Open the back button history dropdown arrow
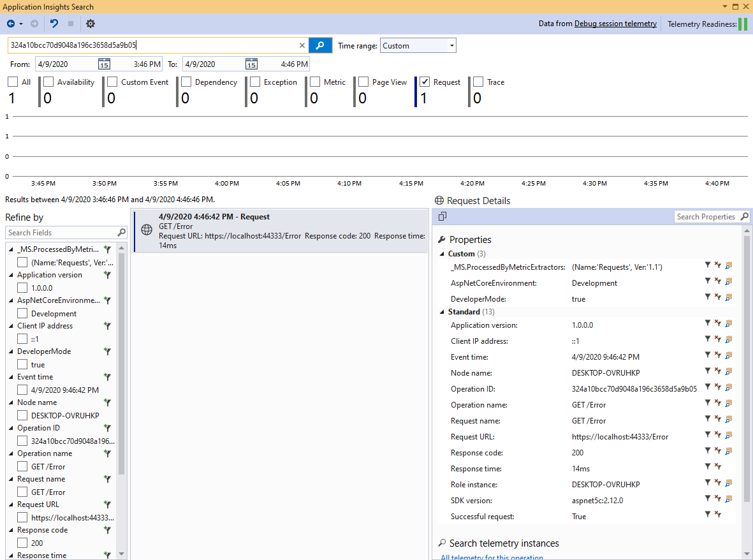The width and height of the screenshot is (753, 560). pos(21,24)
